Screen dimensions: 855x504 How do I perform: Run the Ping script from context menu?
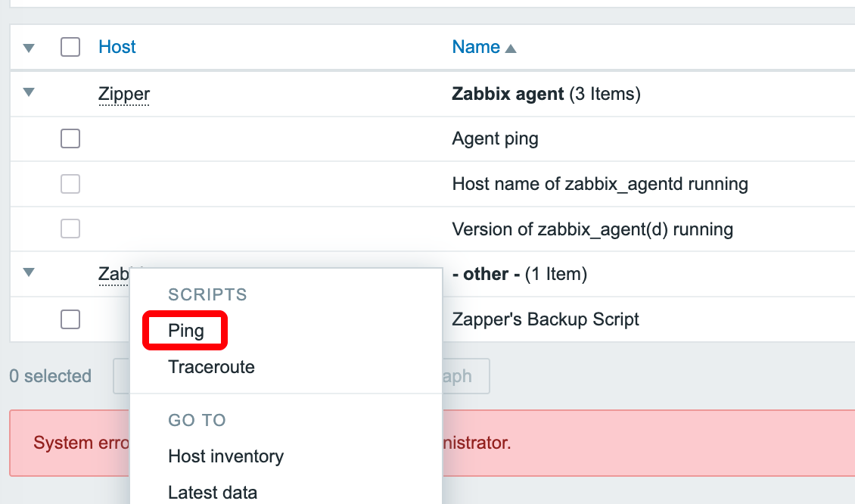(x=186, y=331)
